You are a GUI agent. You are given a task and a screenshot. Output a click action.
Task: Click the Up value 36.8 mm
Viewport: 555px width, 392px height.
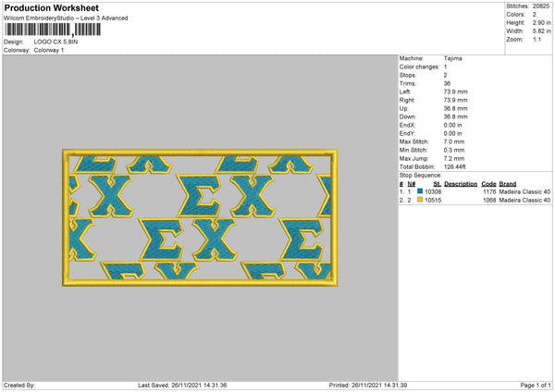point(455,108)
